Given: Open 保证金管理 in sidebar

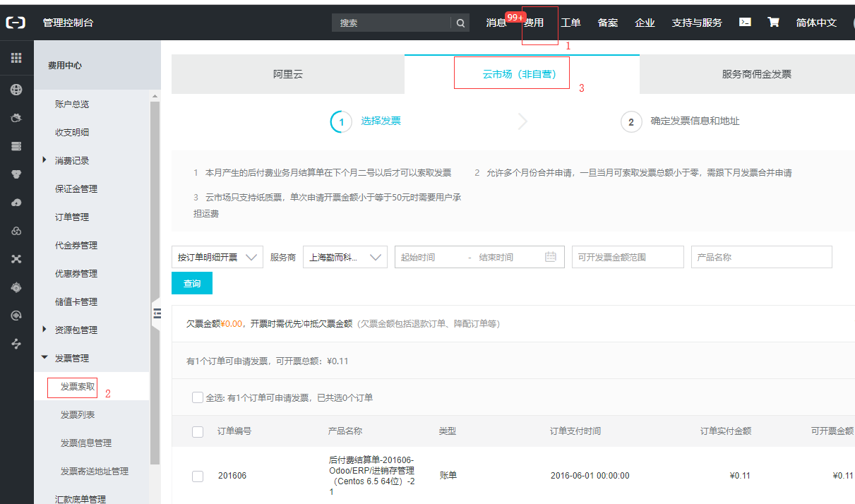Looking at the screenshot, I should coord(76,188).
